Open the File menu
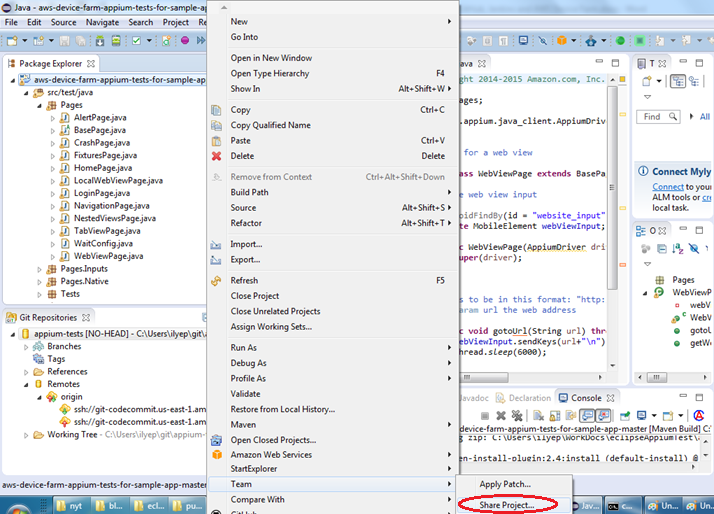This screenshot has width=714, height=514. pos(11,22)
